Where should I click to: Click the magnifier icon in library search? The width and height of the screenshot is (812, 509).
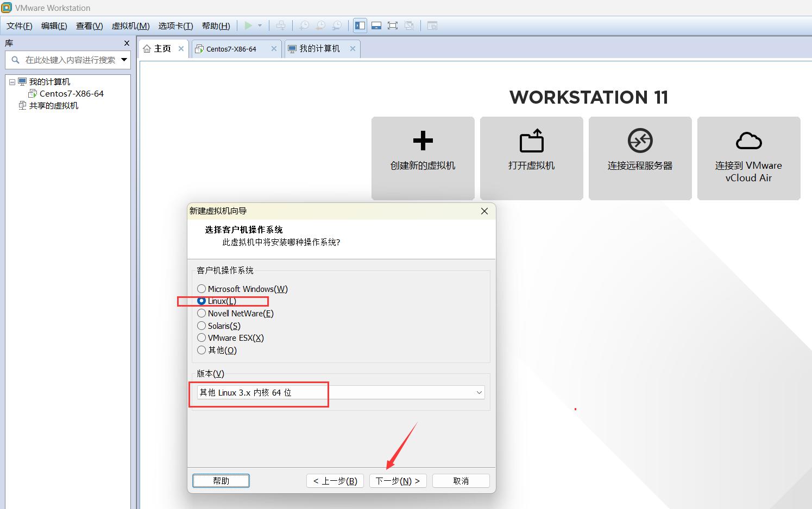pos(15,60)
